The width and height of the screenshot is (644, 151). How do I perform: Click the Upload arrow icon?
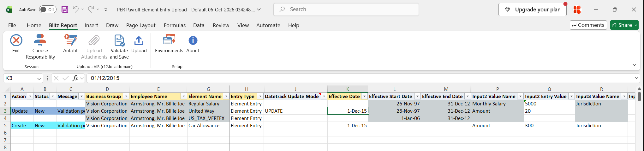139,41
